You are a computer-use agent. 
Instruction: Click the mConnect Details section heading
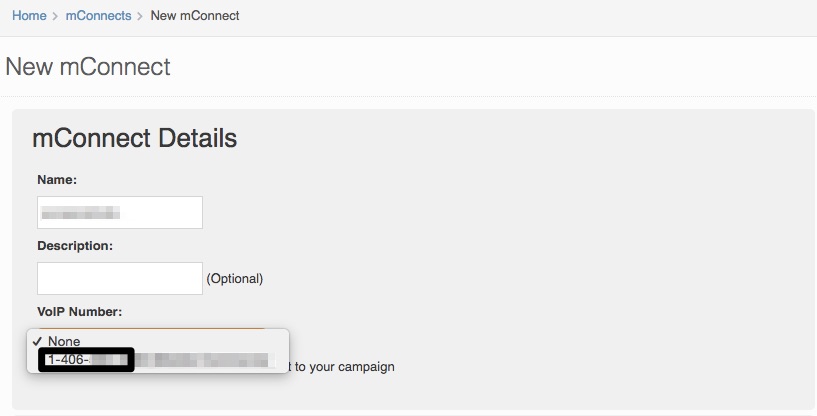134,138
